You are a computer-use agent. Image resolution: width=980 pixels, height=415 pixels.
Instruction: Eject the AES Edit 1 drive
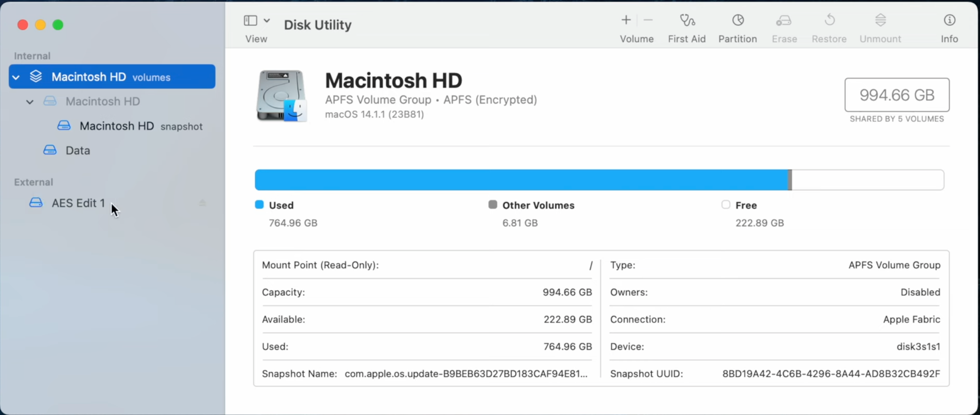[202, 203]
